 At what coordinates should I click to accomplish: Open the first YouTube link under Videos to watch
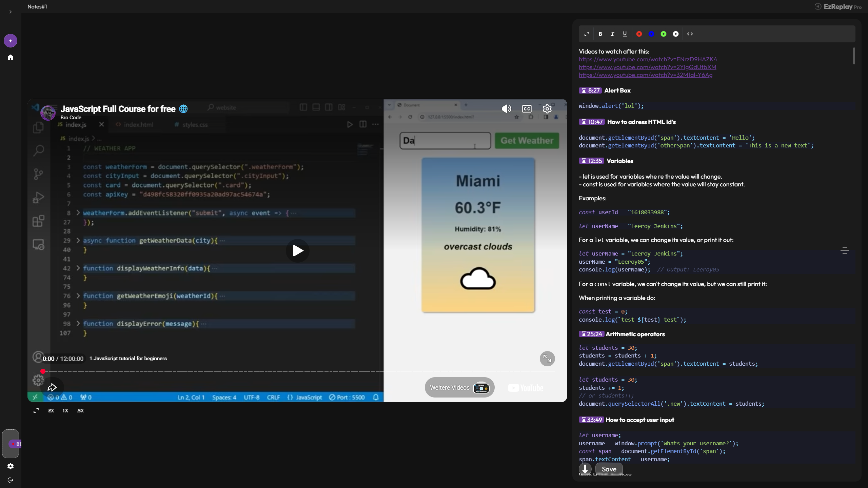click(648, 59)
